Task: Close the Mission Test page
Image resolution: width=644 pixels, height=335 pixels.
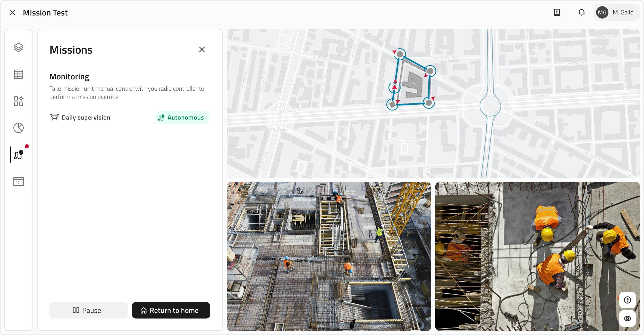Action: pyautogui.click(x=12, y=12)
